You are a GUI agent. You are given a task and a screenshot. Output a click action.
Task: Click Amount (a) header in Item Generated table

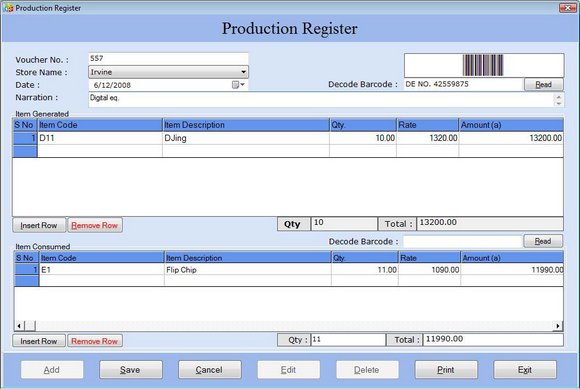511,125
